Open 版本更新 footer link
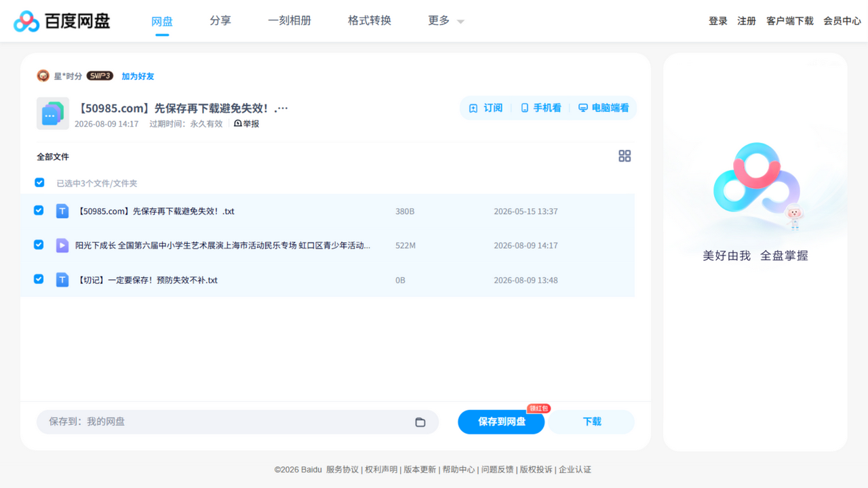 click(420, 469)
